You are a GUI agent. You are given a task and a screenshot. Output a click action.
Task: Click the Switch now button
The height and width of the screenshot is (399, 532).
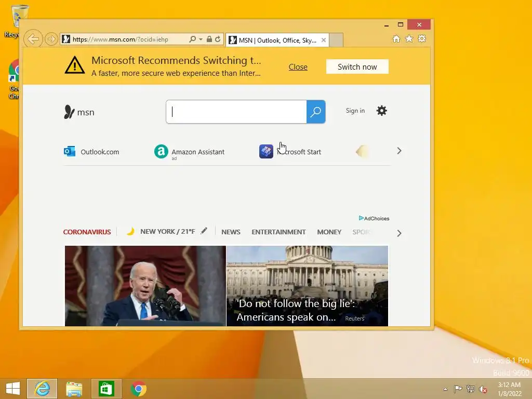click(x=357, y=67)
